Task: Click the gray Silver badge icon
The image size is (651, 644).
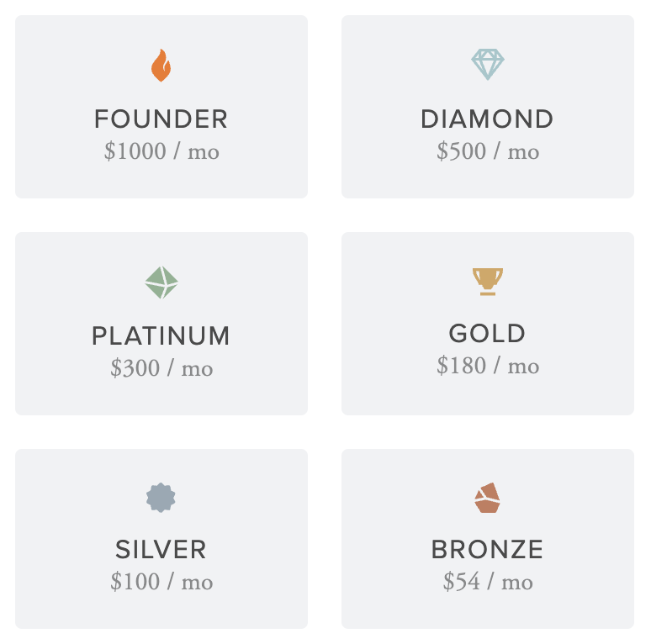Action: (x=161, y=498)
